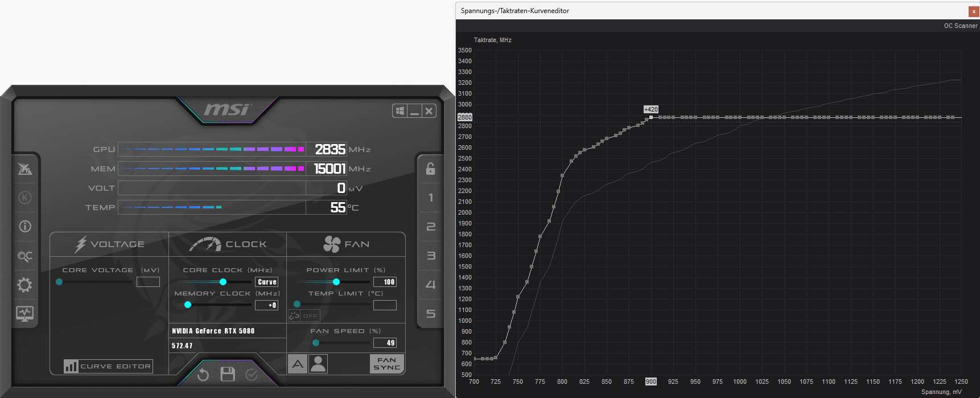Click the Fan Speed '49' field
The image size is (980, 398).
[x=385, y=343]
